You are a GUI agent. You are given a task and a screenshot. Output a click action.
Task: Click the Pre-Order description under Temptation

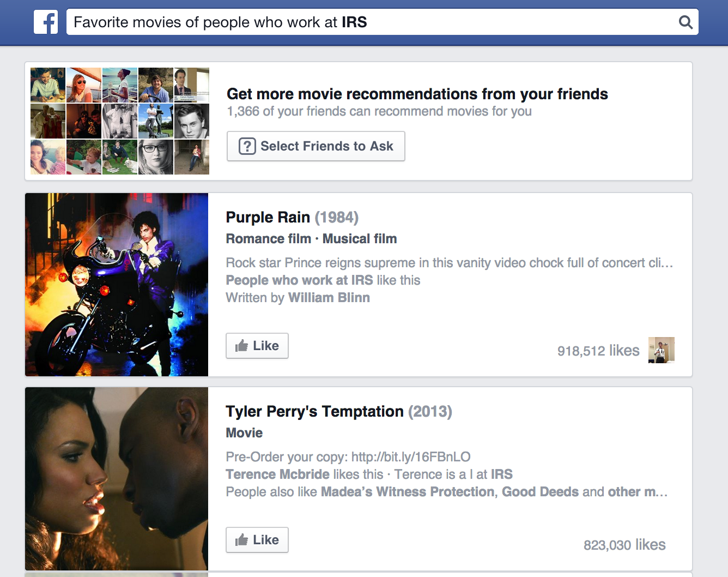coord(348,457)
